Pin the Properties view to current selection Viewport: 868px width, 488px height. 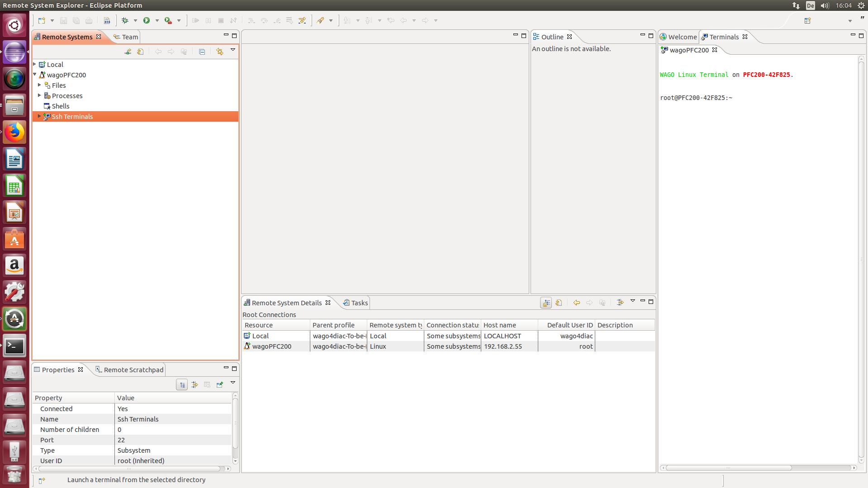tap(220, 384)
